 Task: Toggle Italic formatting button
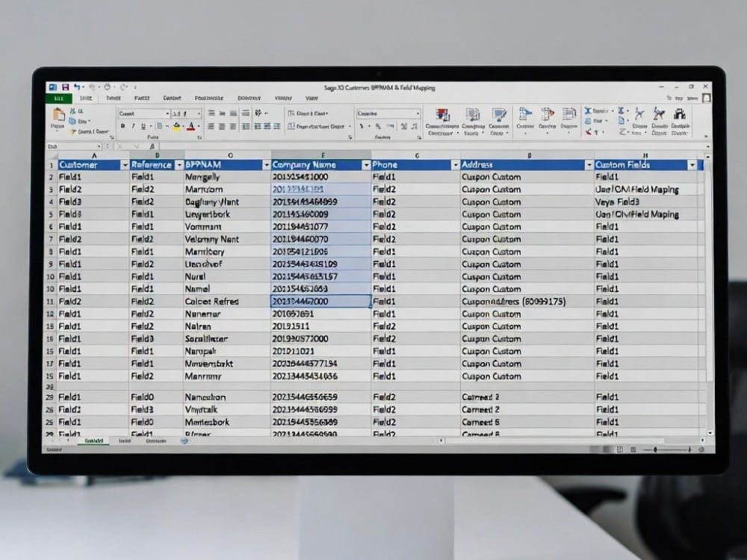pos(133,126)
